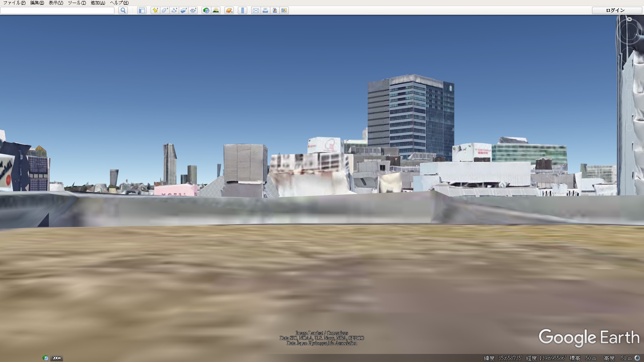Add an image overlay icon

pyautogui.click(x=183, y=10)
